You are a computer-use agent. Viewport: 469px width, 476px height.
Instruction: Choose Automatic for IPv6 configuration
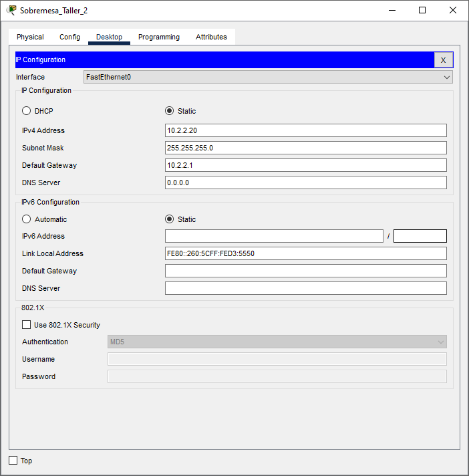pos(27,219)
